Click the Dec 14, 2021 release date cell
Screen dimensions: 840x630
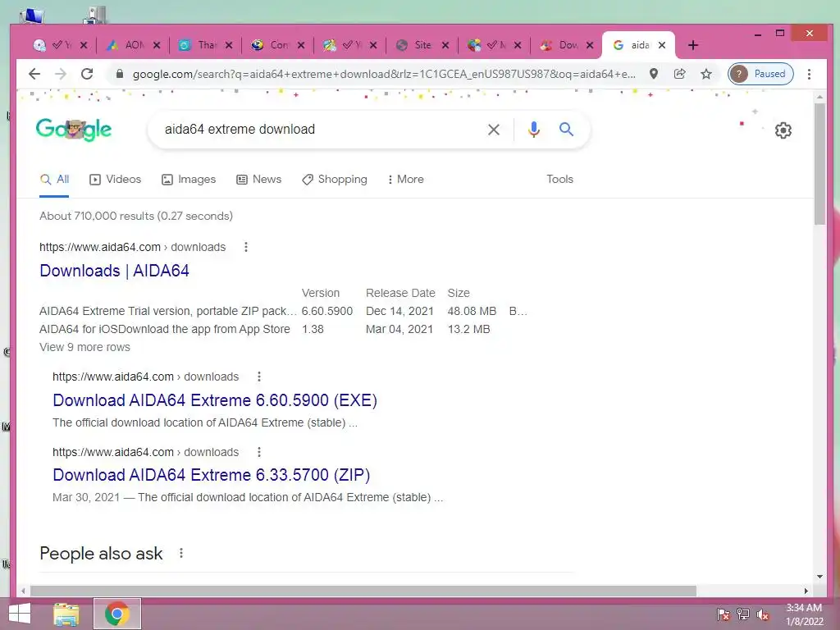(x=399, y=311)
